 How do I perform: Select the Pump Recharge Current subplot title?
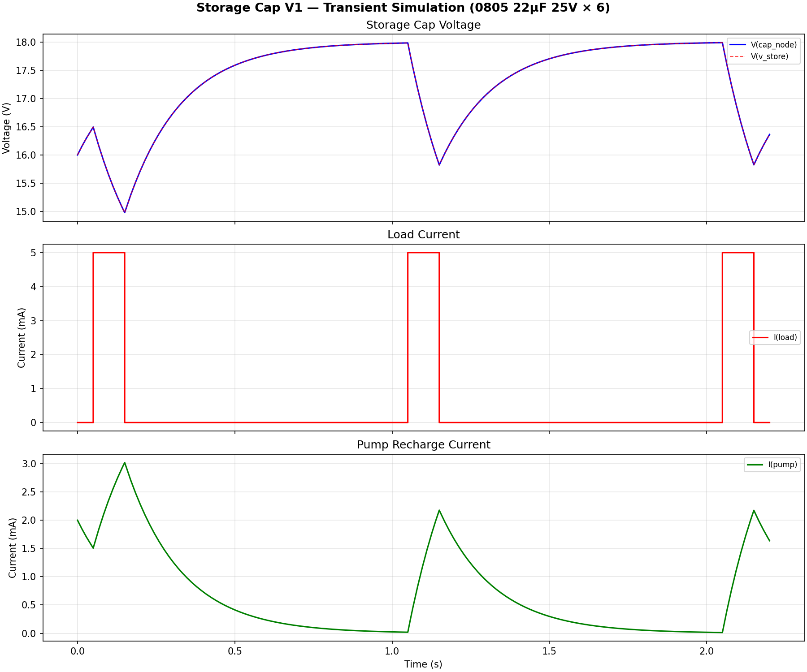[423, 445]
